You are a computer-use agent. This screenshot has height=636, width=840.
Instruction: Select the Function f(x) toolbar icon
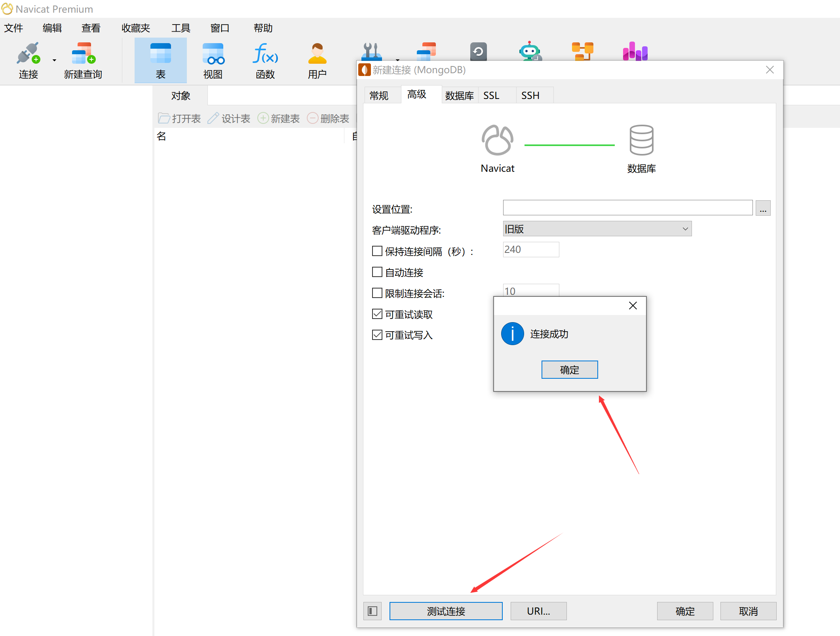tap(265, 53)
